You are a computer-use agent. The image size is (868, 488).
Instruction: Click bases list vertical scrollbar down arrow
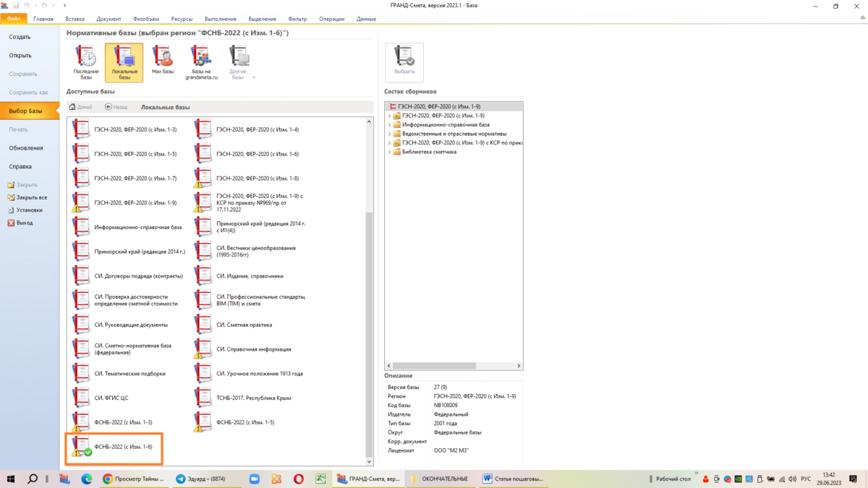[x=370, y=461]
